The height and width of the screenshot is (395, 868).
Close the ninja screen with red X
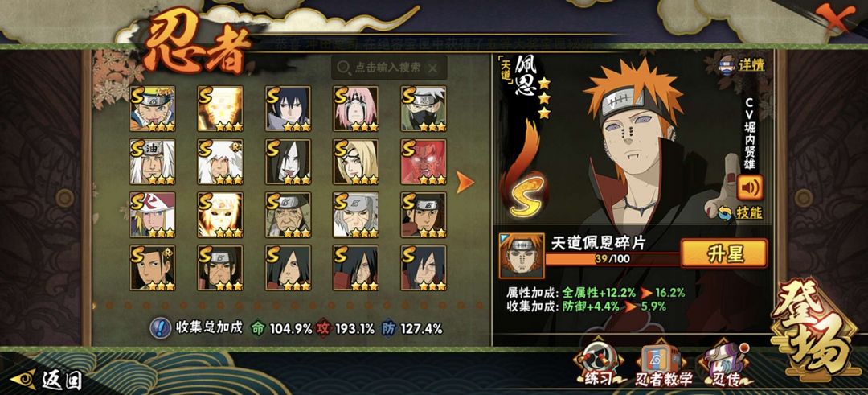click(832, 19)
